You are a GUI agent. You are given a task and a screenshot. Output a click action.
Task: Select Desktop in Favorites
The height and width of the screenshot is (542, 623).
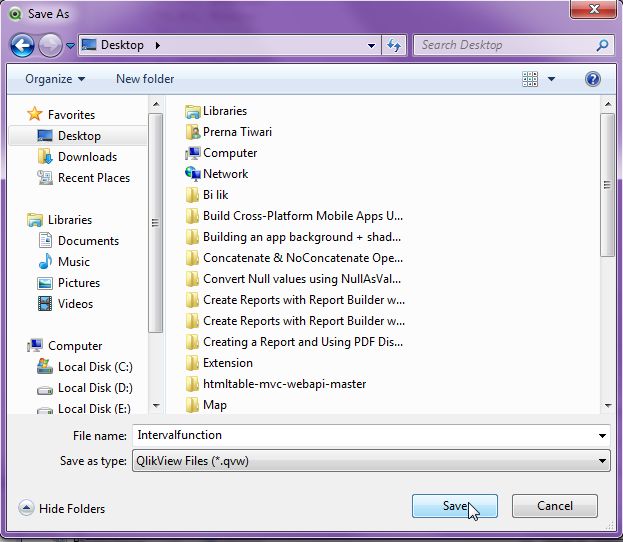pyautogui.click(x=79, y=136)
